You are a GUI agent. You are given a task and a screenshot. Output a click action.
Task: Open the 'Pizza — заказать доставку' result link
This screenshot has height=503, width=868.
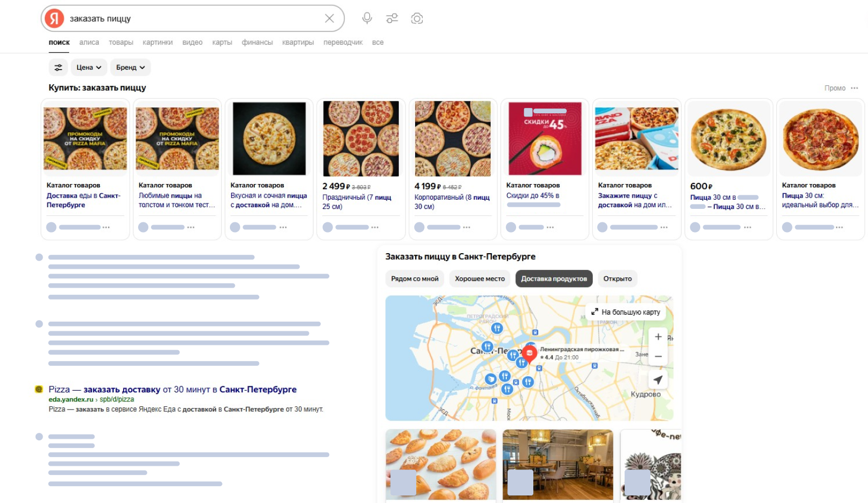click(x=173, y=390)
